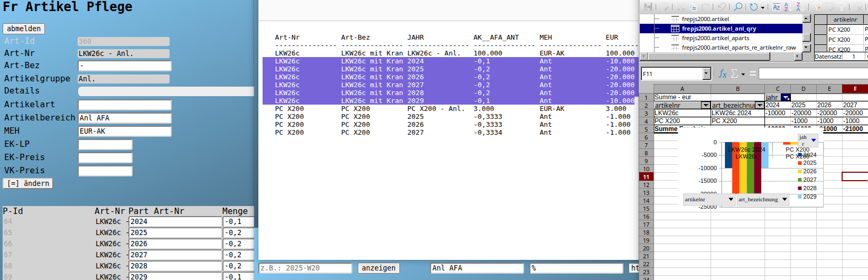
Task: Click the EK-Preis input field
Action: point(105,157)
